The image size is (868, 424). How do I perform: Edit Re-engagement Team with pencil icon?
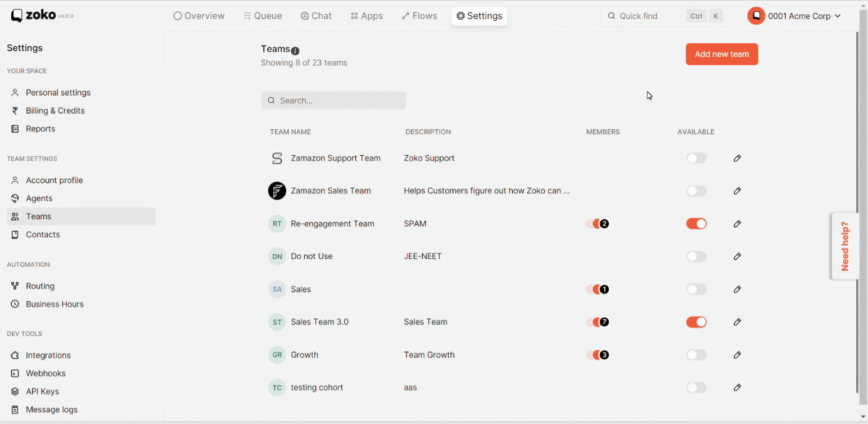[737, 224]
